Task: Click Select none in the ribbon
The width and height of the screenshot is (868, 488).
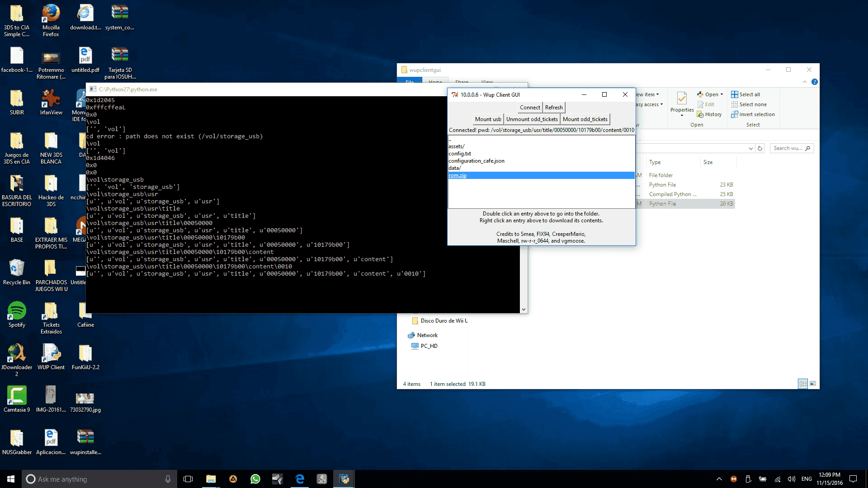Action: (749, 104)
